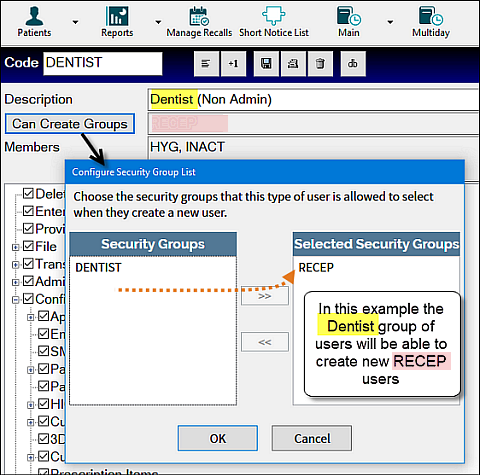The height and width of the screenshot is (475, 480).
Task: Select DENTIST in Security Groups list
Action: click(98, 268)
